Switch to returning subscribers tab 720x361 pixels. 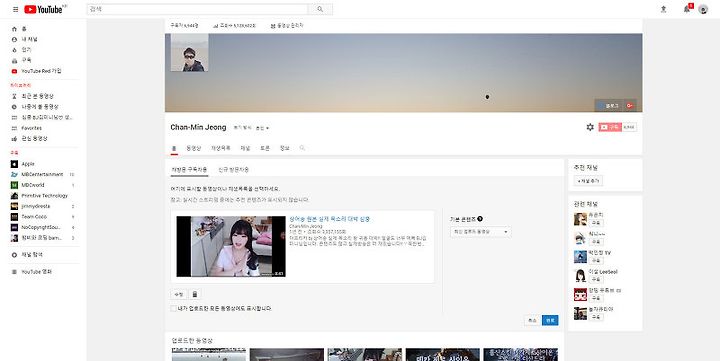(189, 170)
